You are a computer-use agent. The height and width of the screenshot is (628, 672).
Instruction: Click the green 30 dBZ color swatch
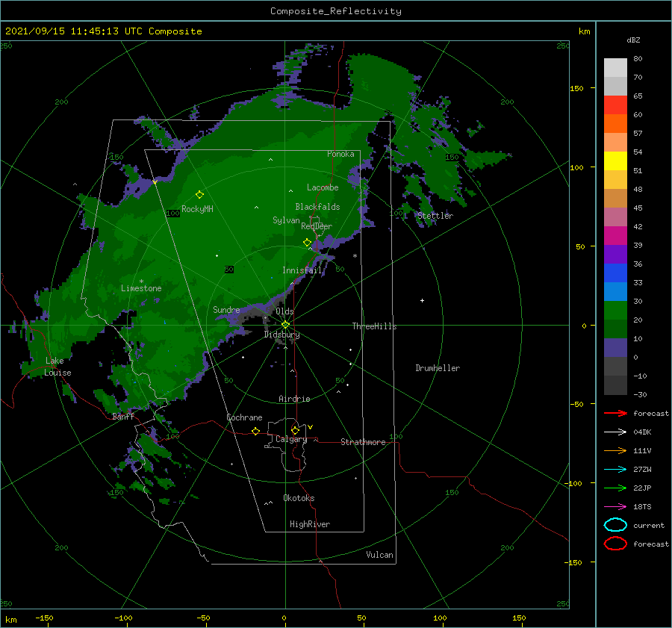tap(615, 311)
